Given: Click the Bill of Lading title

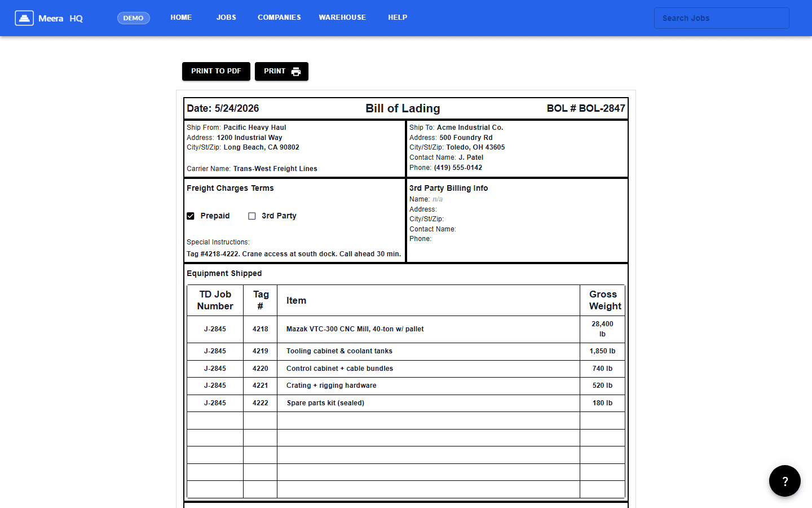Looking at the screenshot, I should (403, 108).
